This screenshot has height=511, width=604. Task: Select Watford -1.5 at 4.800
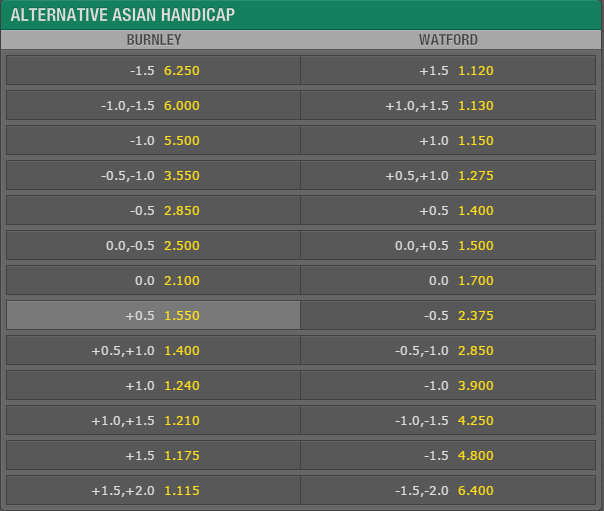448,456
